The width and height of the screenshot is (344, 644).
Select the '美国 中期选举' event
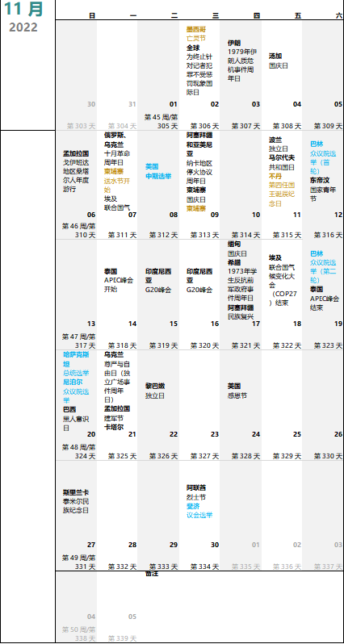pyautogui.click(x=158, y=171)
